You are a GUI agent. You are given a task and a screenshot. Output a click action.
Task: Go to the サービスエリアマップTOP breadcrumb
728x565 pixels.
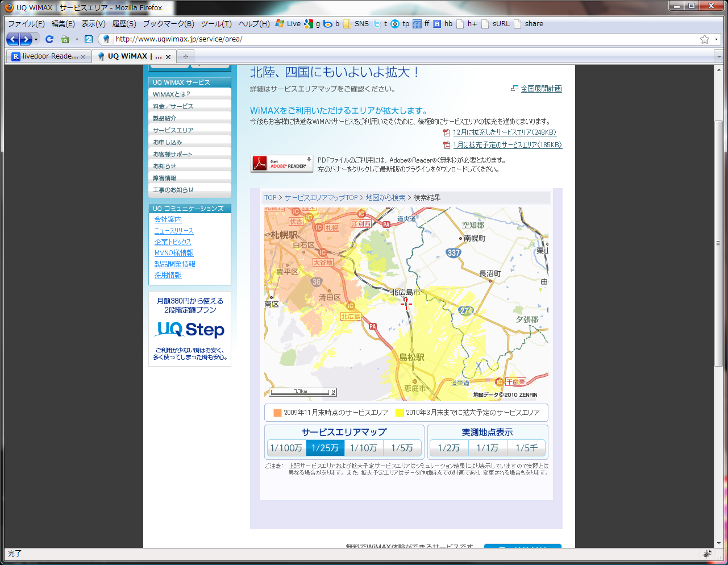pyautogui.click(x=321, y=198)
